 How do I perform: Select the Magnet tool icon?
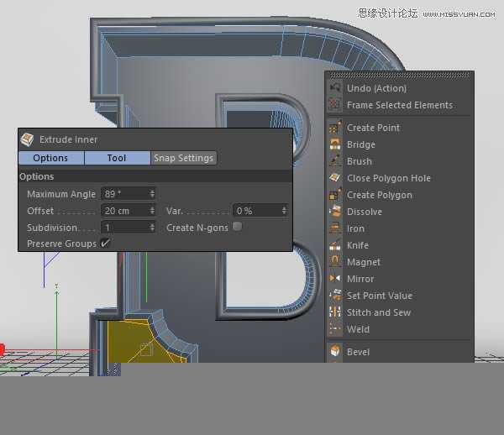pyautogui.click(x=335, y=262)
